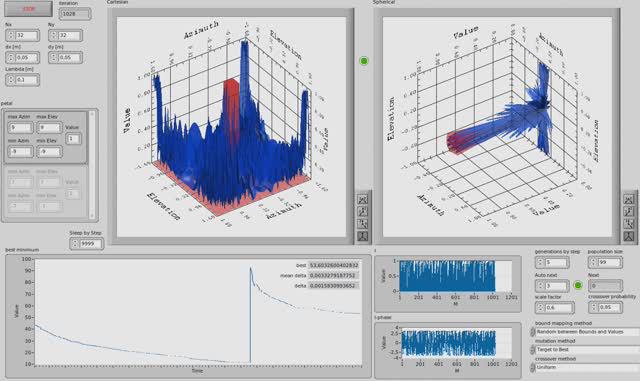Click the Cartesian 3D surface plot

click(x=231, y=127)
